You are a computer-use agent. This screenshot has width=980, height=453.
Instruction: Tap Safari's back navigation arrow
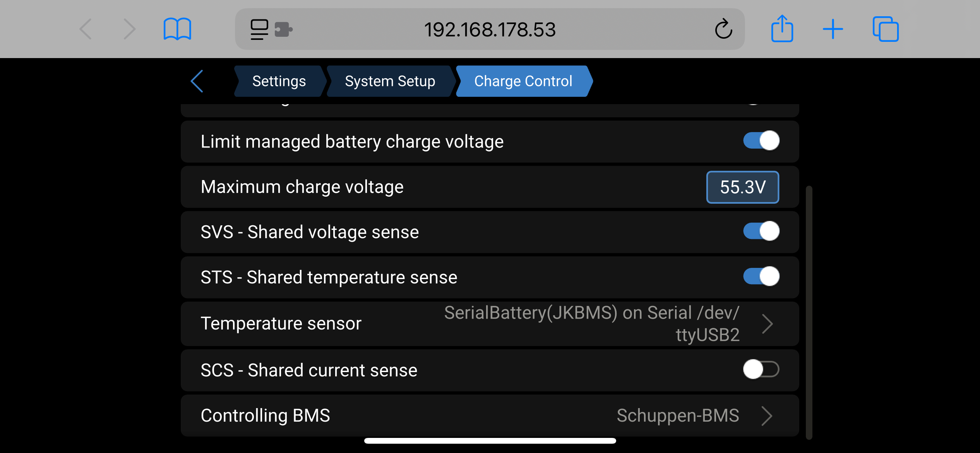(86, 29)
